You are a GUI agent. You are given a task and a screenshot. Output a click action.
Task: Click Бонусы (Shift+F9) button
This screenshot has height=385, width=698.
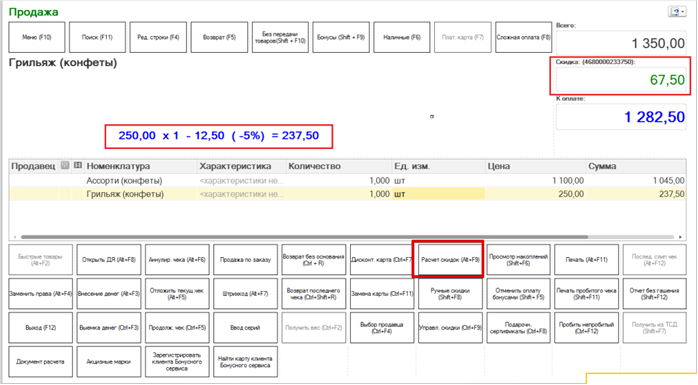pyautogui.click(x=341, y=37)
